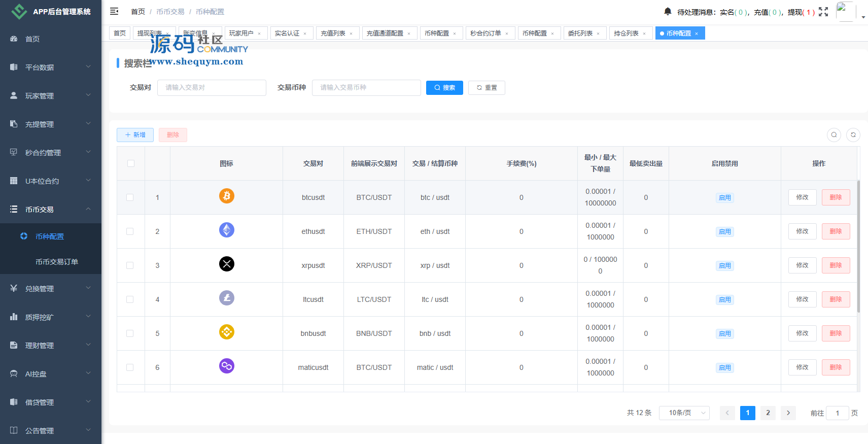
Task: Expand the 平台数据 sidebar menu
Action: pyautogui.click(x=50, y=67)
